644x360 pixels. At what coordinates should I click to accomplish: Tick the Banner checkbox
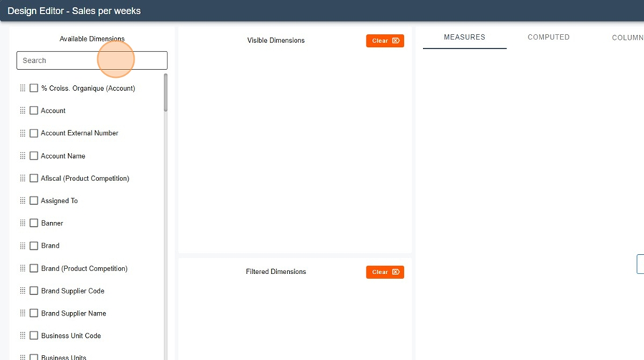pyautogui.click(x=34, y=223)
